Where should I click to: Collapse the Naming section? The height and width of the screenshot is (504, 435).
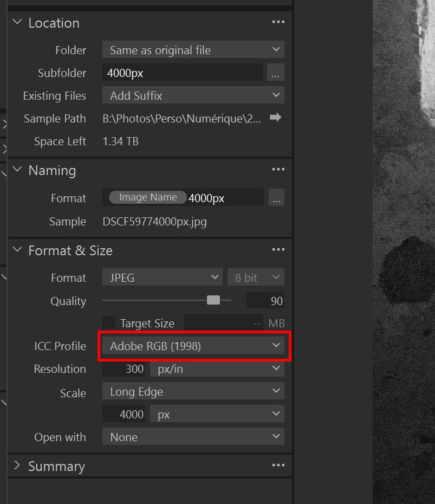coord(17,169)
